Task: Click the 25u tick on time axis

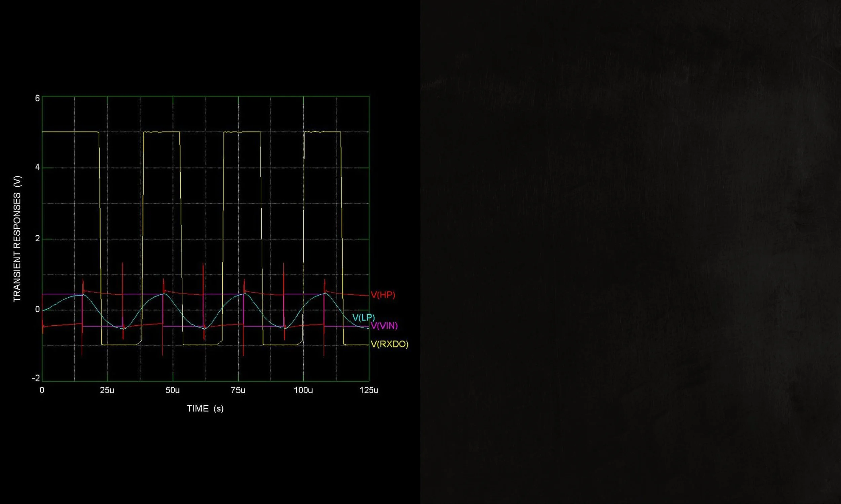Action: (107, 390)
